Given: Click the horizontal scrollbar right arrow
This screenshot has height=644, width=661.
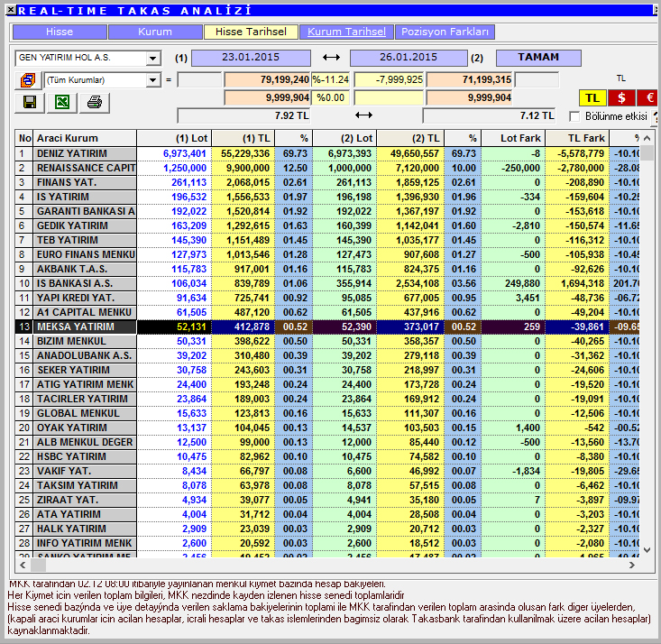Looking at the screenshot, I should coord(631,565).
